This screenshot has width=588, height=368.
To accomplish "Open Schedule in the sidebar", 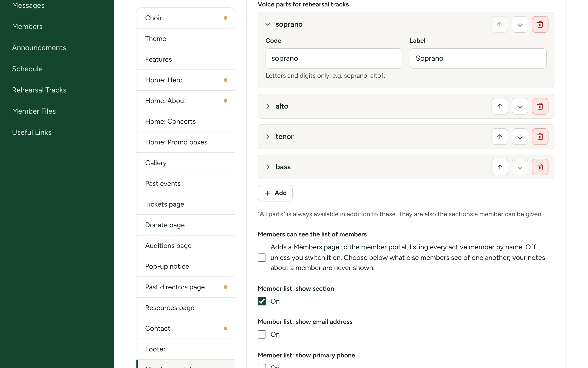I will point(27,69).
